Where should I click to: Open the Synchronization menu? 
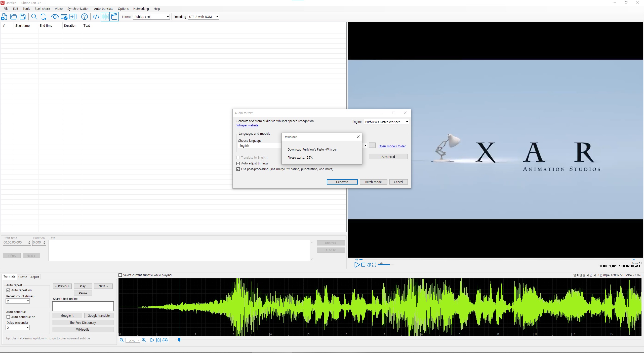click(x=78, y=9)
